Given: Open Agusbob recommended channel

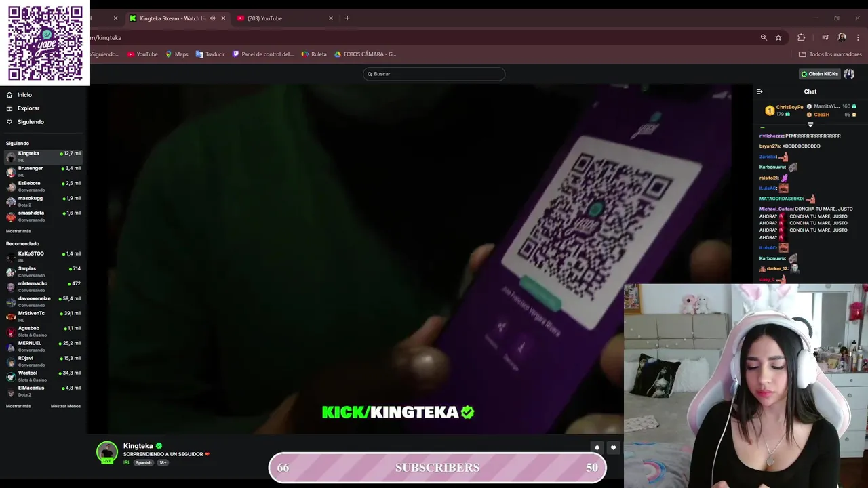Looking at the screenshot, I should pyautogui.click(x=43, y=331).
